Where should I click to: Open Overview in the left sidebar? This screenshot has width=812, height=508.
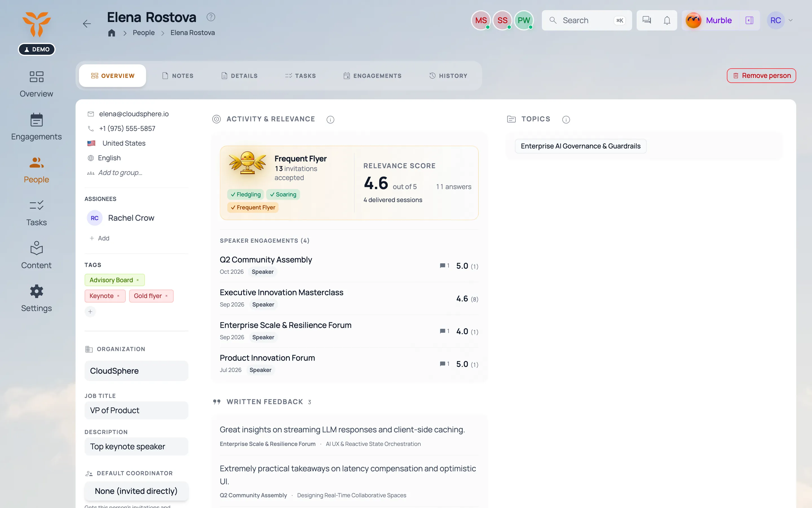[36, 84]
